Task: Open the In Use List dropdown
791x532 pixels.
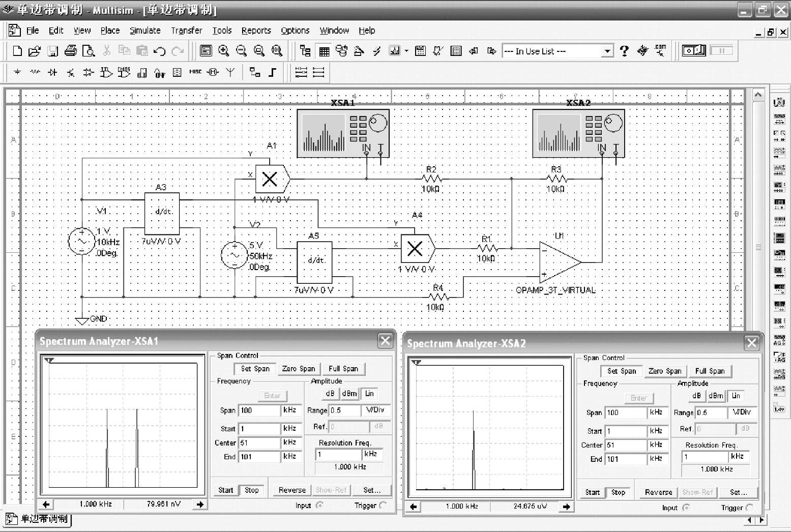Action: point(607,51)
